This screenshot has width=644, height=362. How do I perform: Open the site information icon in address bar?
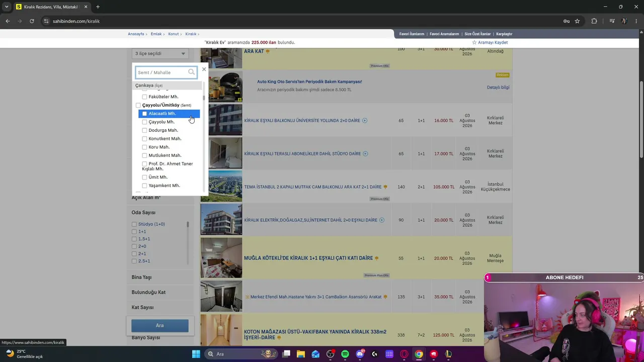(x=46, y=21)
